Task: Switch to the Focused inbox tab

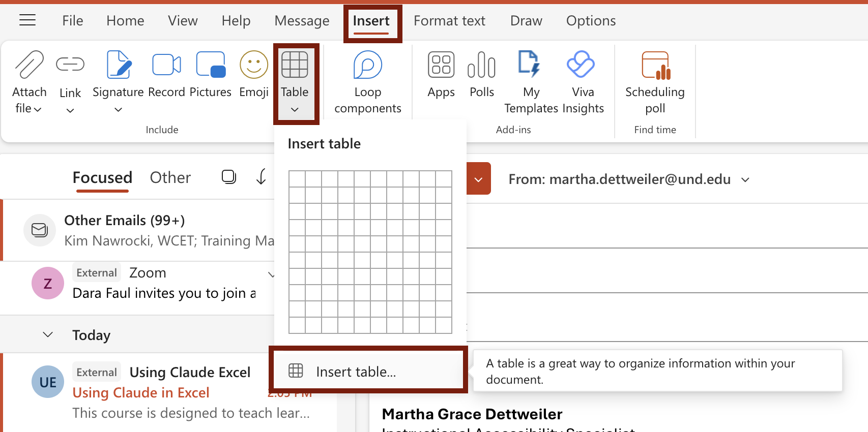Action: click(102, 177)
